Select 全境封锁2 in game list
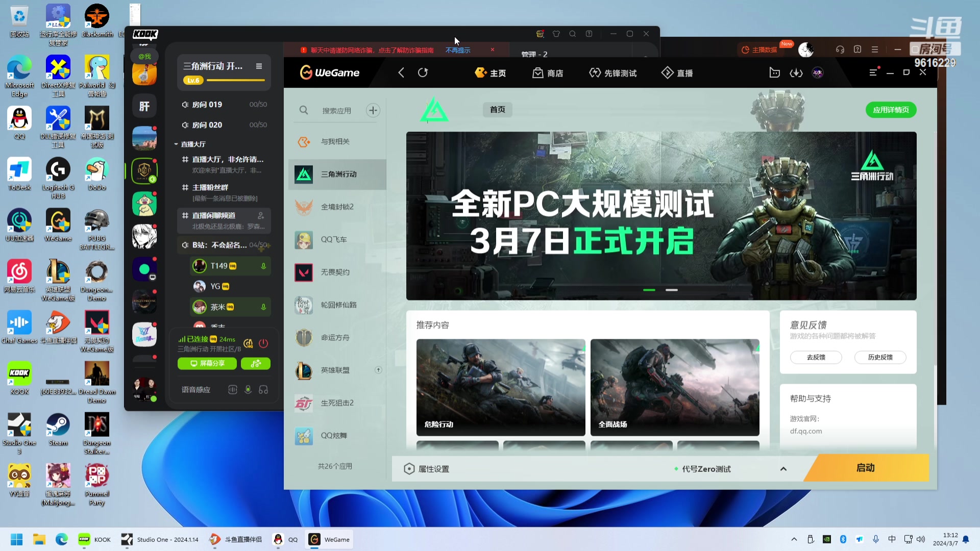 pyautogui.click(x=337, y=207)
